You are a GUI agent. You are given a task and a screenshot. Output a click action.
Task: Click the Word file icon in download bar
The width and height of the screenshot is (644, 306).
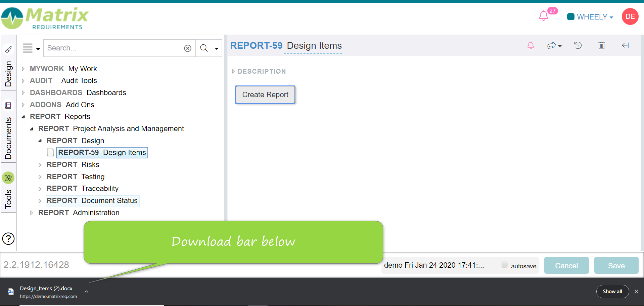(11, 292)
